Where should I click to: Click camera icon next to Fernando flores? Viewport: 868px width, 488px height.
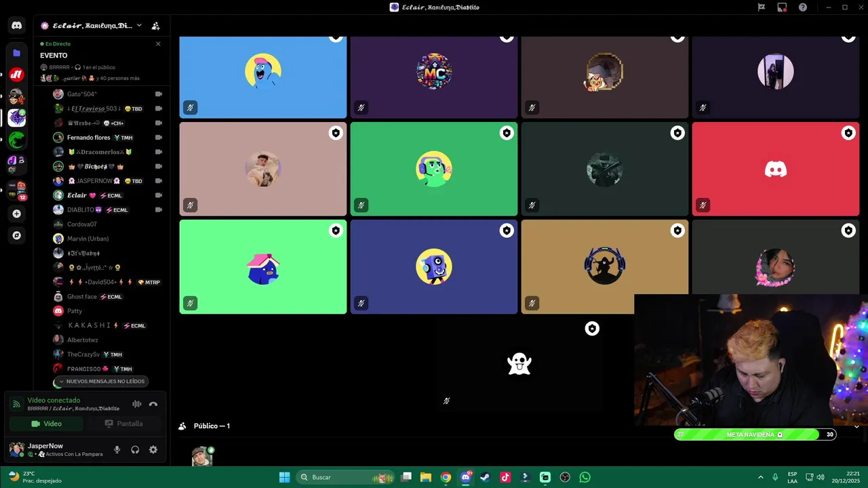158,138
